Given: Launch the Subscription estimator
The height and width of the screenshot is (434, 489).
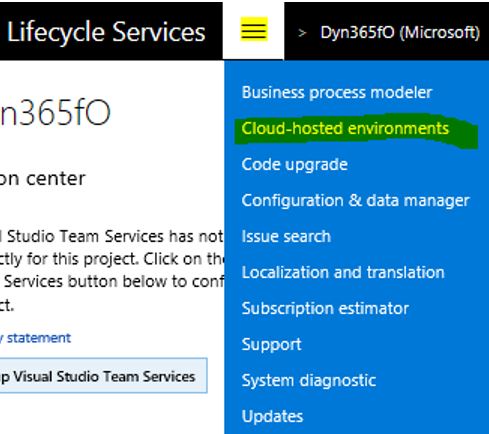Looking at the screenshot, I should click(x=325, y=308).
